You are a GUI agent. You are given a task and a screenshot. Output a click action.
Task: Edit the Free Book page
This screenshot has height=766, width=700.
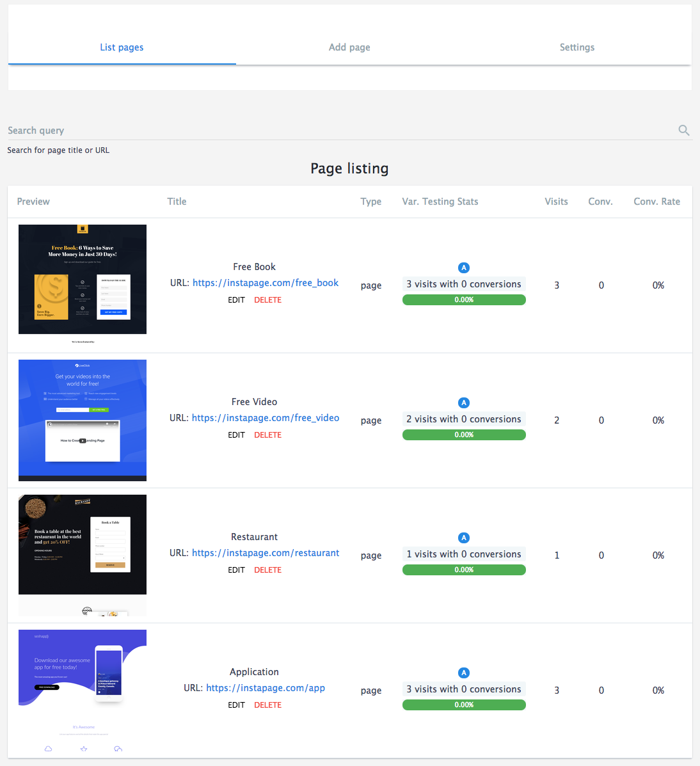(x=236, y=300)
